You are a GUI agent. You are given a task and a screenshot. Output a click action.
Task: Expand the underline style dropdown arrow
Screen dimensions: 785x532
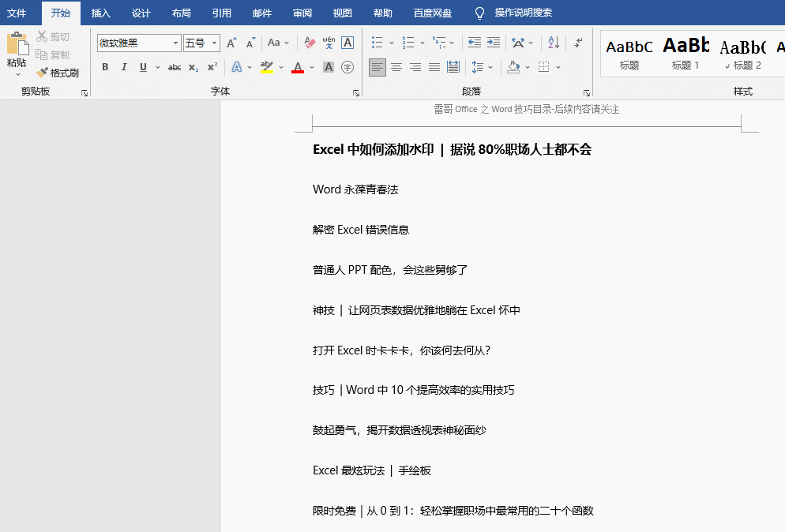click(158, 67)
